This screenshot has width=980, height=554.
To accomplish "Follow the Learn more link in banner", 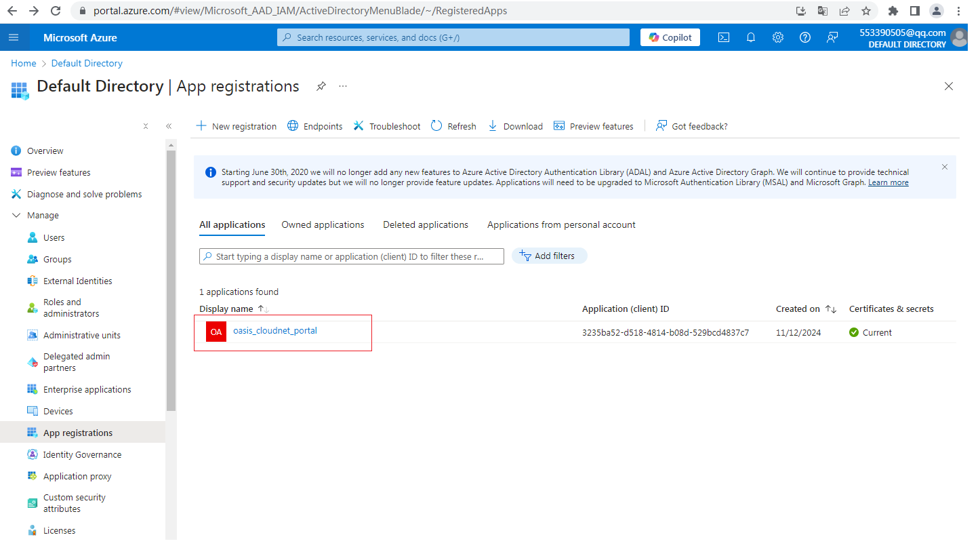I will point(889,182).
